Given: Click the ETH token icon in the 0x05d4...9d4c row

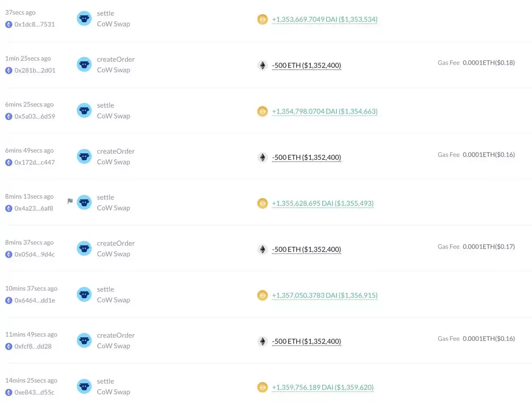Looking at the screenshot, I should [x=262, y=249].
